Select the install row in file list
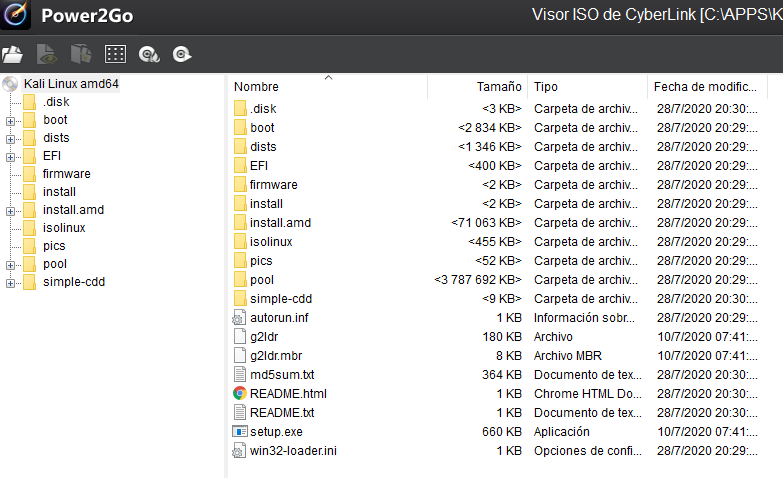The image size is (783, 478). pos(497,204)
